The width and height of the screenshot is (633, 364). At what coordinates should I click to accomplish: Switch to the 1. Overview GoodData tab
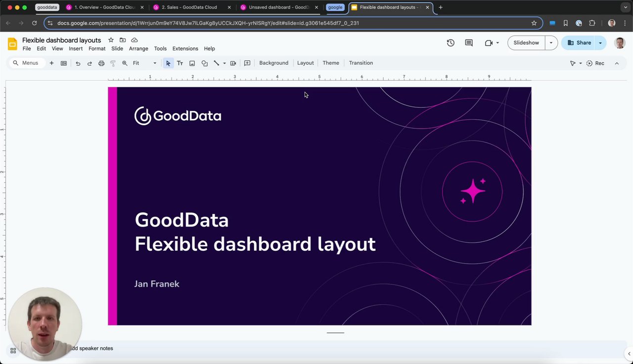[x=105, y=7]
